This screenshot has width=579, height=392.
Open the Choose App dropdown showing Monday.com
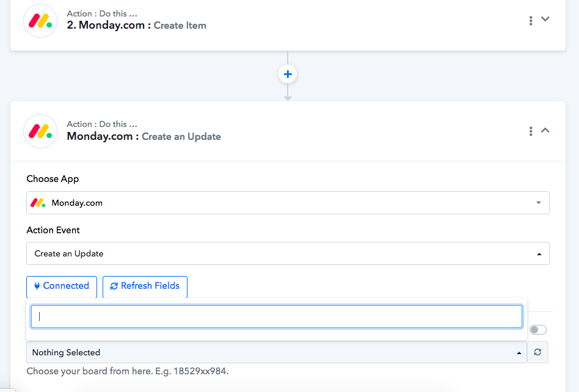pos(288,203)
